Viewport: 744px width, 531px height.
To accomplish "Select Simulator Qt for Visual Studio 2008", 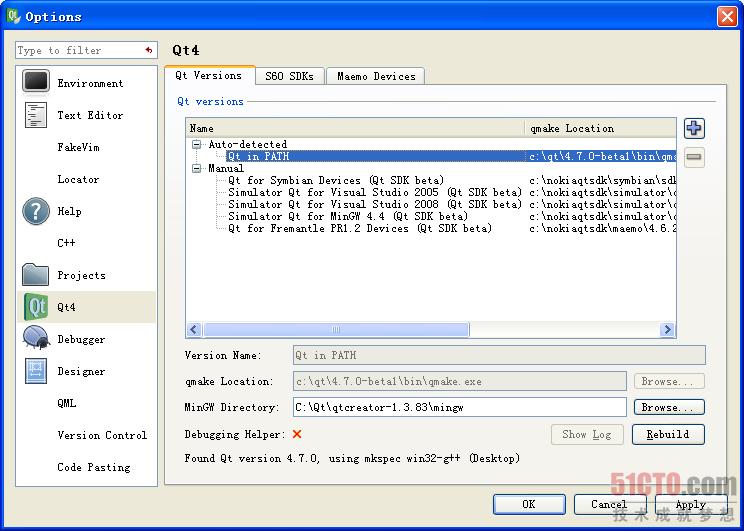I will (x=375, y=205).
